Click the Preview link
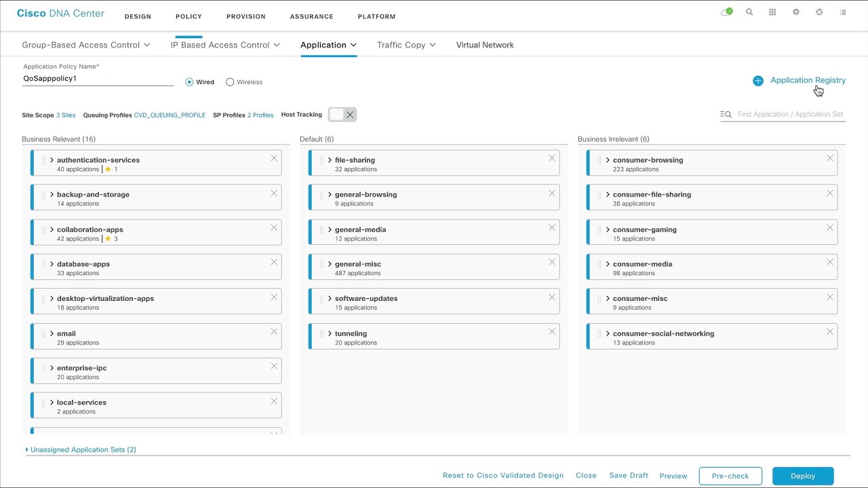 [673, 476]
